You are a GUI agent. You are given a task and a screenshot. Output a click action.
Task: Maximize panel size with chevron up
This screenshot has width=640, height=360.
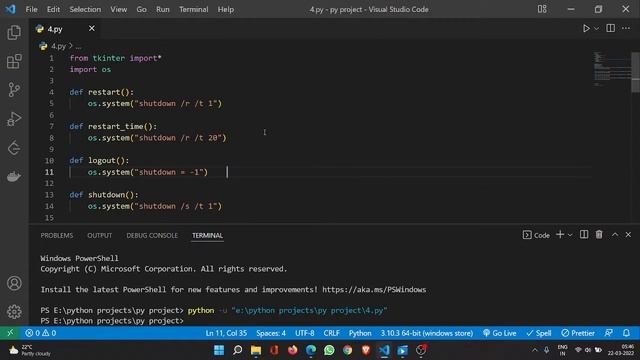tap(615, 234)
